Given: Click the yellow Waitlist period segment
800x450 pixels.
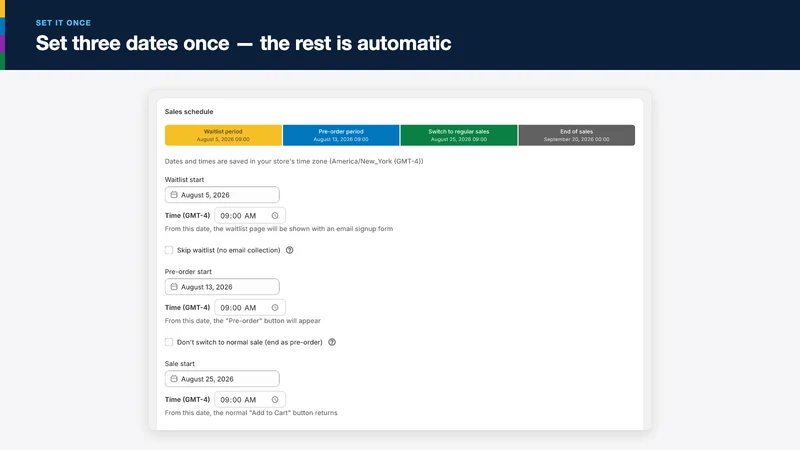Looking at the screenshot, I should 223,135.
